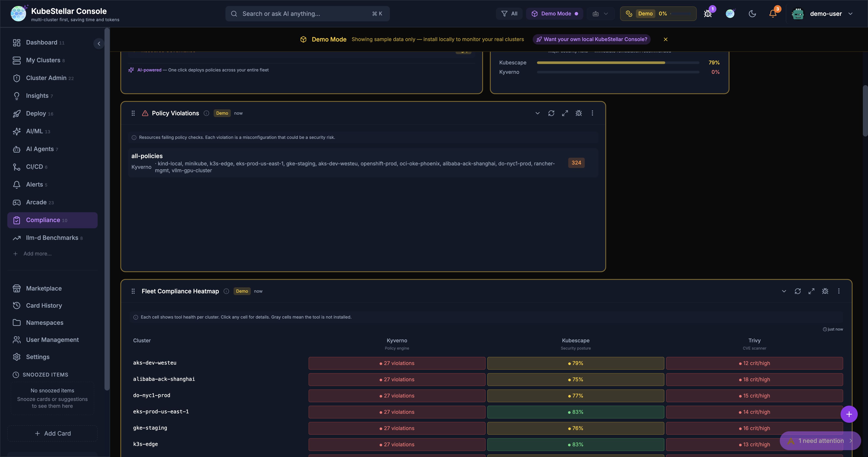Select Marketplace in the sidebar

[x=43, y=288]
